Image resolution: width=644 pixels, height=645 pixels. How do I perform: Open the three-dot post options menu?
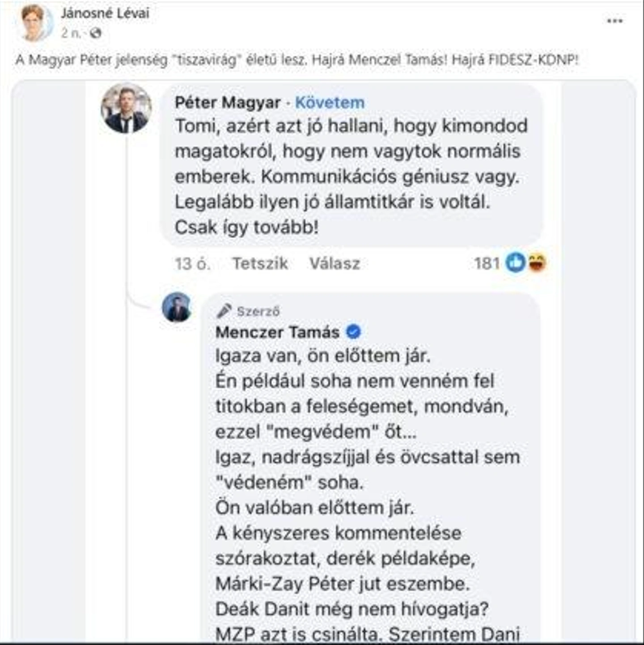pos(615,21)
